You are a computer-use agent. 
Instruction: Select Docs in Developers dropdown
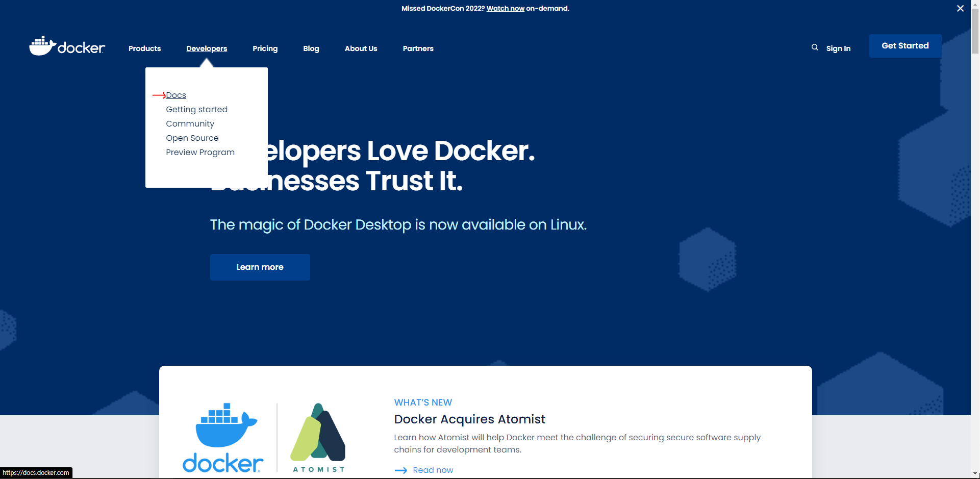point(176,95)
